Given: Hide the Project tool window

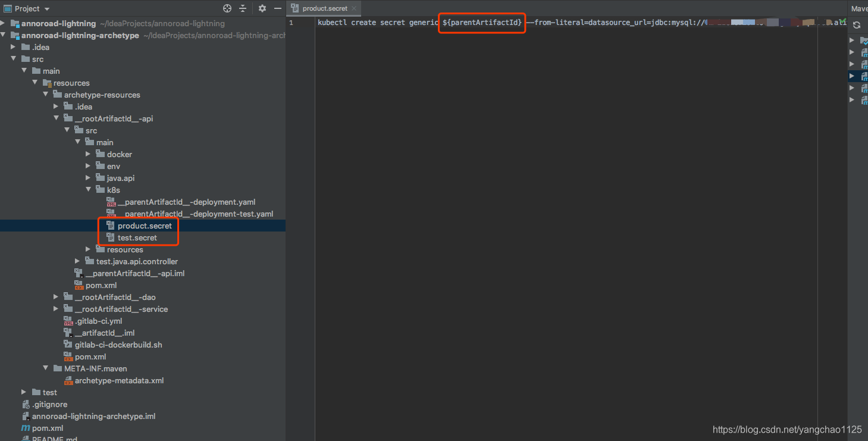Looking at the screenshot, I should pos(277,8).
